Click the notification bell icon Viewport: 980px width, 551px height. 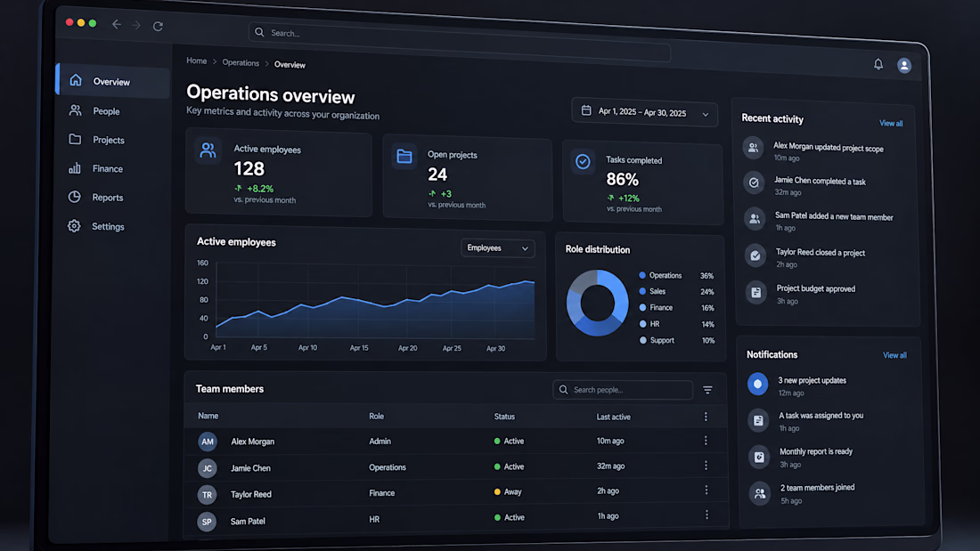click(x=878, y=64)
